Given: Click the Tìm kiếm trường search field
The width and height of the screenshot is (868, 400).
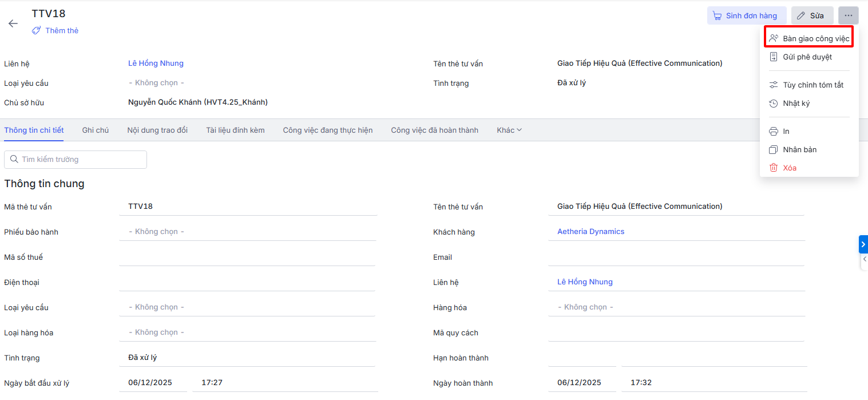Looking at the screenshot, I should tap(76, 160).
